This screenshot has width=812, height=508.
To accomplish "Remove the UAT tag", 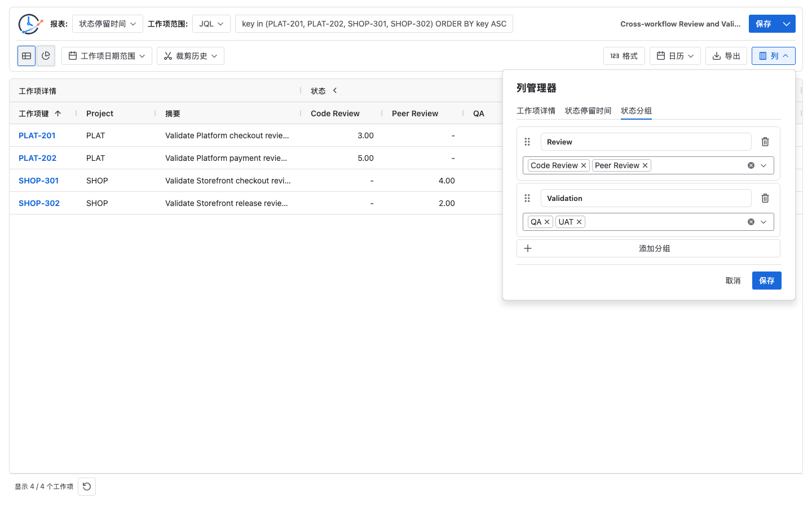I will click(579, 222).
